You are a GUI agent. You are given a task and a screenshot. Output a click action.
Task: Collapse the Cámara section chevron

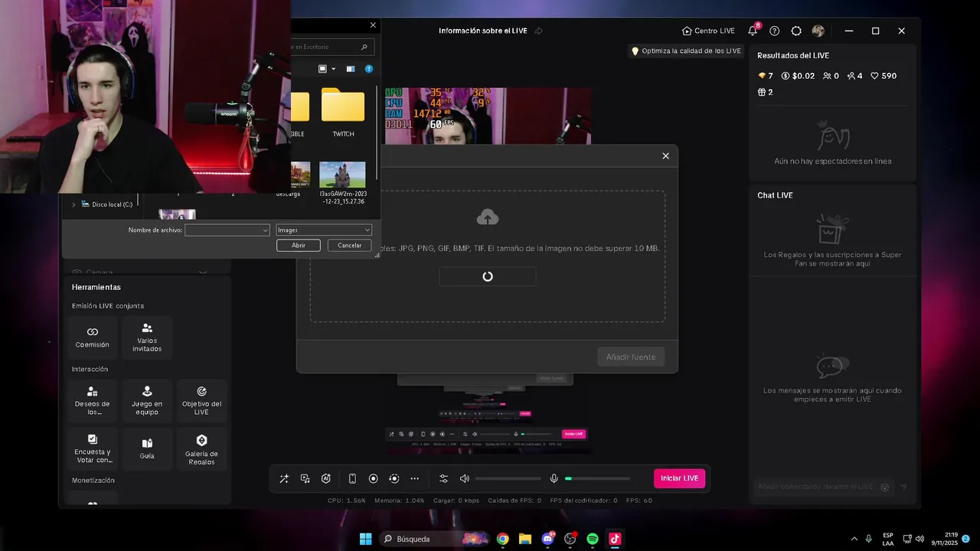(203, 272)
